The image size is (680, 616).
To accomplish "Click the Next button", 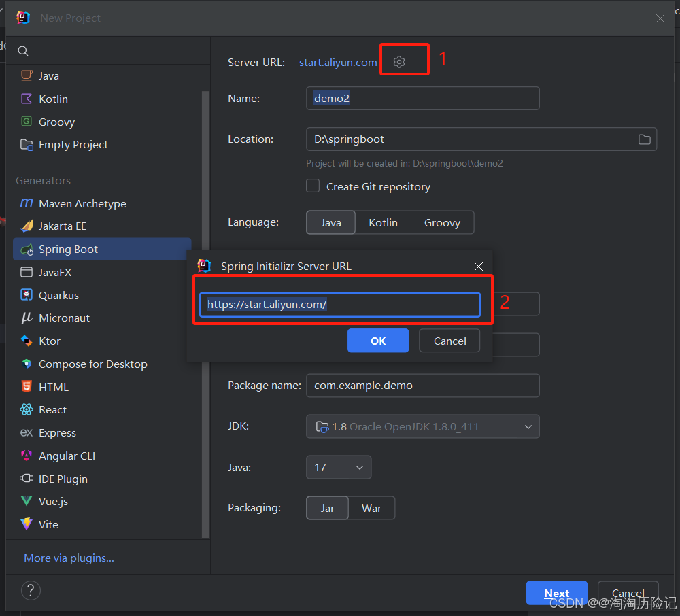I will [557, 593].
